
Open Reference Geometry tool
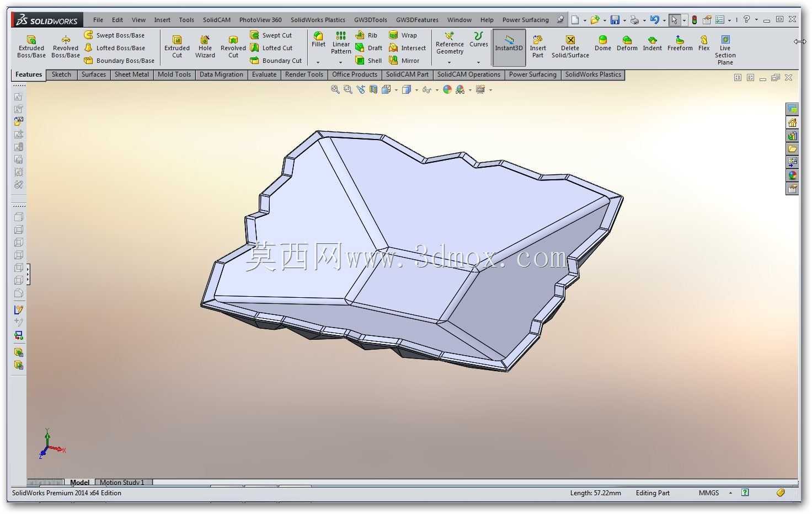click(x=450, y=43)
